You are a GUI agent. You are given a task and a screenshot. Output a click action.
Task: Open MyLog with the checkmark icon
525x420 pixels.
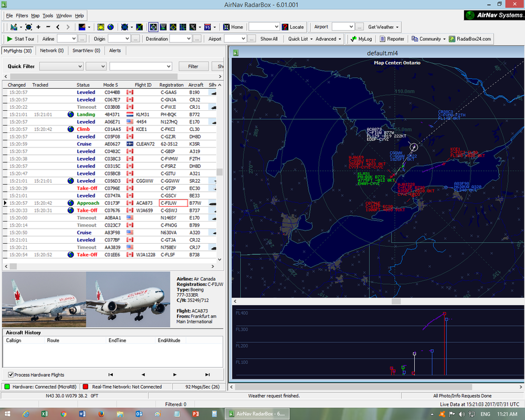point(361,39)
